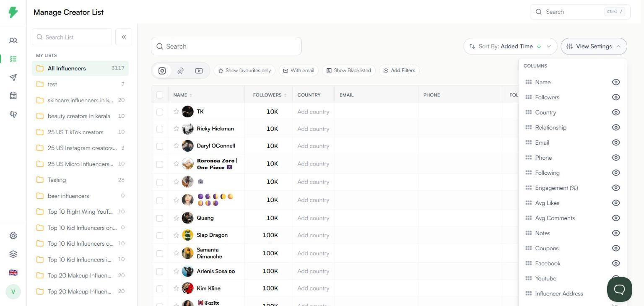Screen dimensions: 644x306
Task: Tick the checkbox for Daryl OConnell
Action: (x=160, y=146)
